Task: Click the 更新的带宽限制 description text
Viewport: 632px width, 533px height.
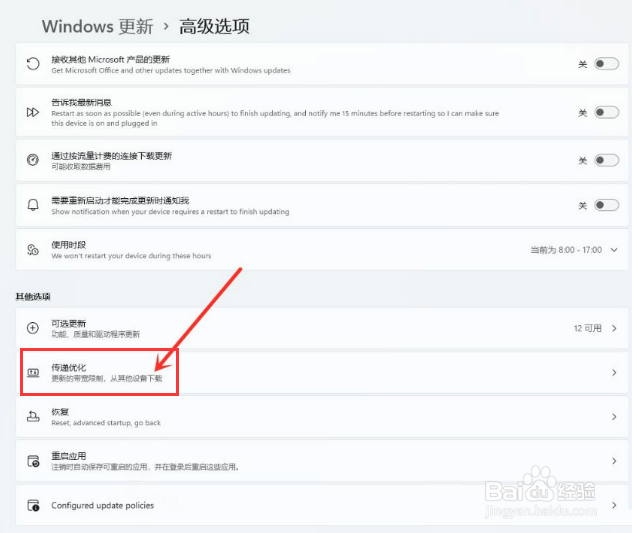Action: [x=106, y=379]
